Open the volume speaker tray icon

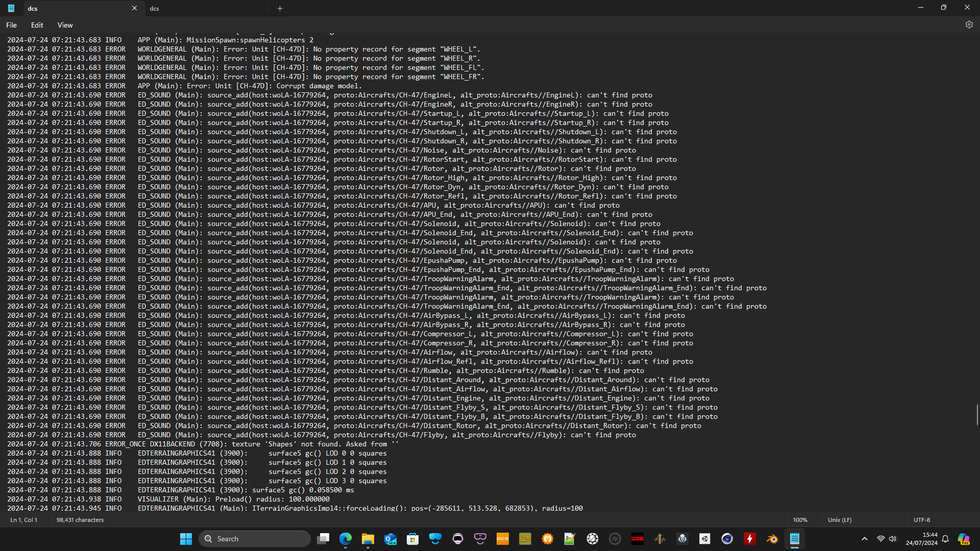(893, 539)
